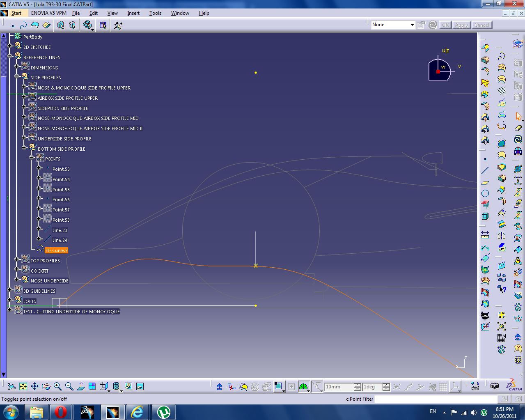Open the Tools menu

tap(155, 13)
